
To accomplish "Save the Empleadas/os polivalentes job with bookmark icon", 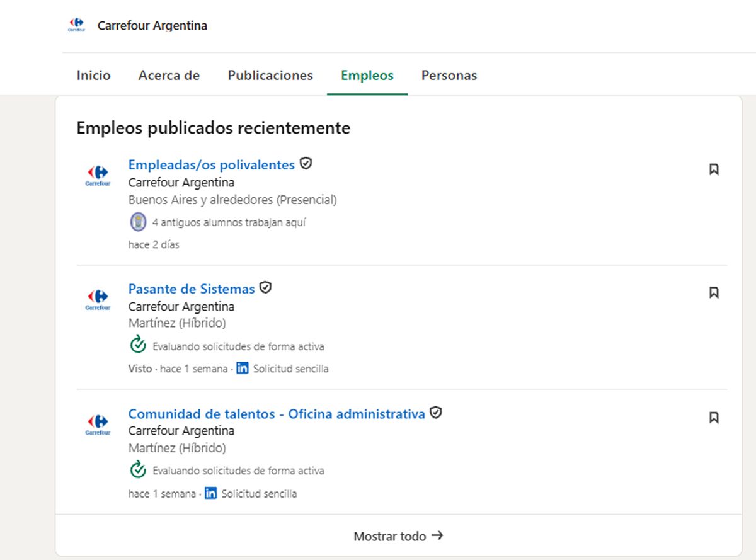I will point(714,169).
